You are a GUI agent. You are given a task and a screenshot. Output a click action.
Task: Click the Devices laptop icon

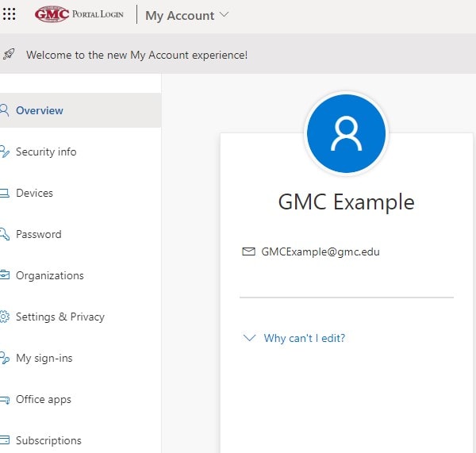(x=4, y=193)
